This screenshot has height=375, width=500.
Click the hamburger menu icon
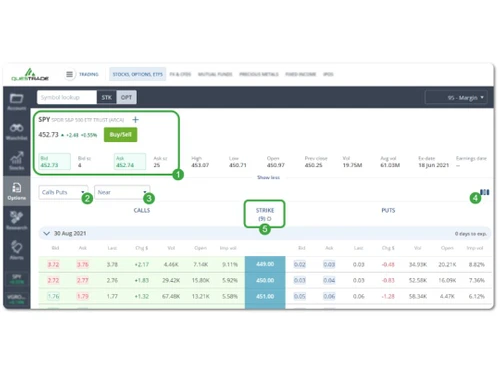tap(69, 74)
